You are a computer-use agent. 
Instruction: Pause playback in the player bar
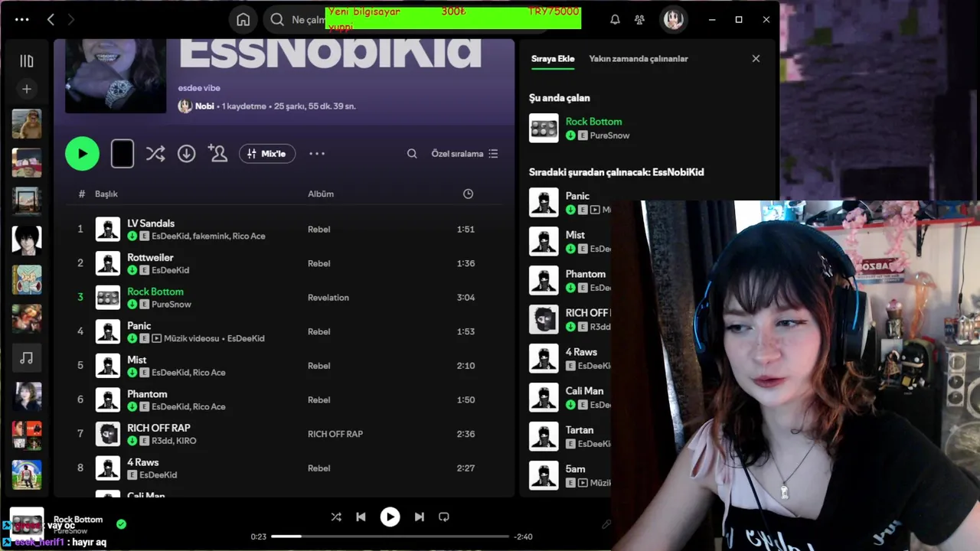pyautogui.click(x=390, y=517)
